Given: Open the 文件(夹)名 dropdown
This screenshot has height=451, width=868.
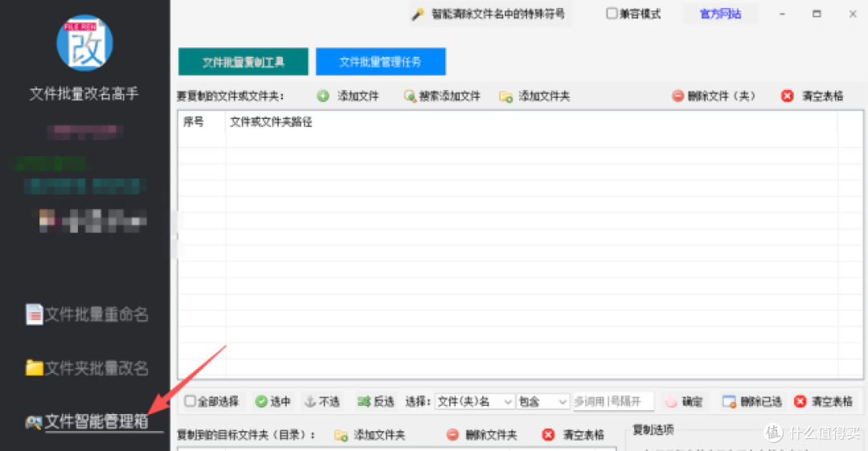Looking at the screenshot, I should pyautogui.click(x=475, y=402).
